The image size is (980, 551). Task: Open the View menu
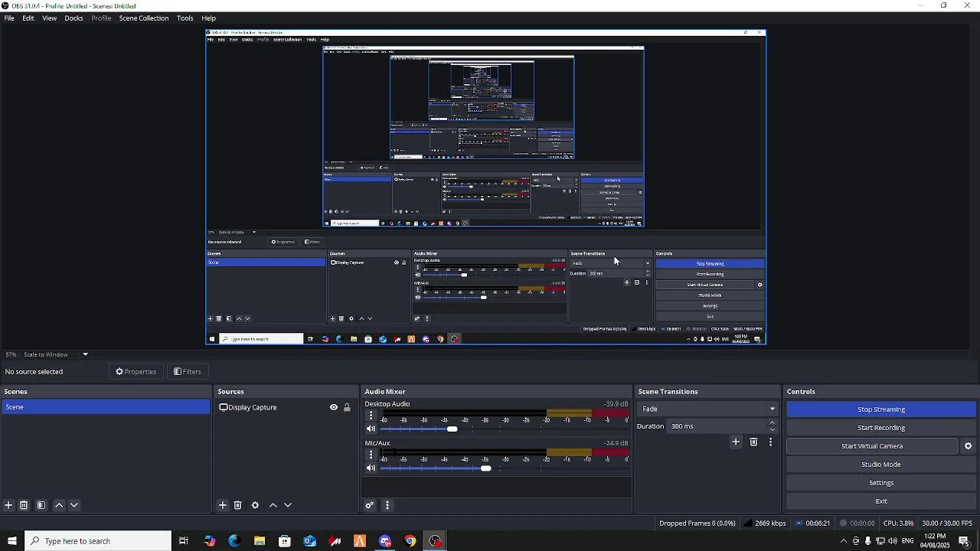[x=49, y=18]
